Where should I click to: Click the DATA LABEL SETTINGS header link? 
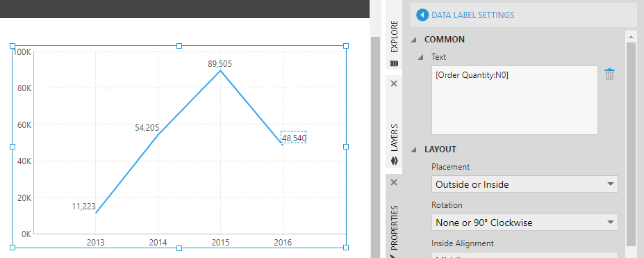472,15
